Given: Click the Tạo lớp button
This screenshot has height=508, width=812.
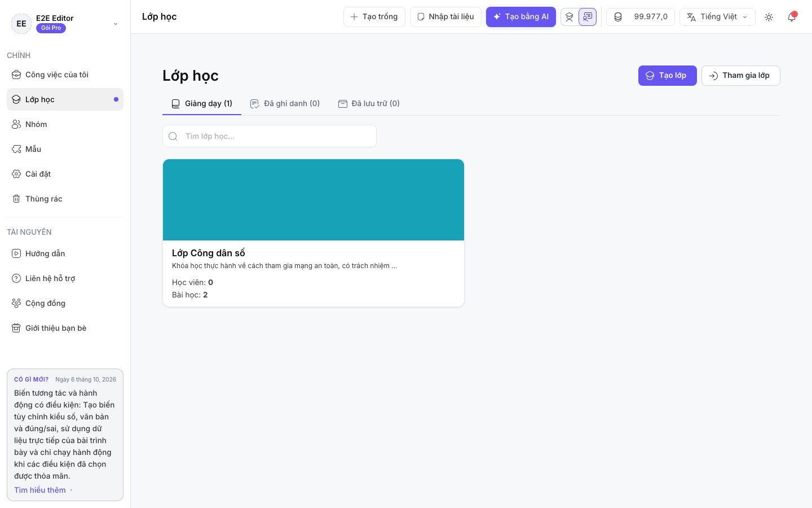Looking at the screenshot, I should 667,76.
